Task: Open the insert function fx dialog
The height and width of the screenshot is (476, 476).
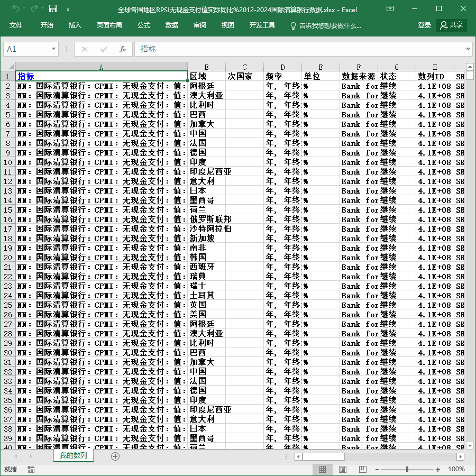Action: pos(122,49)
